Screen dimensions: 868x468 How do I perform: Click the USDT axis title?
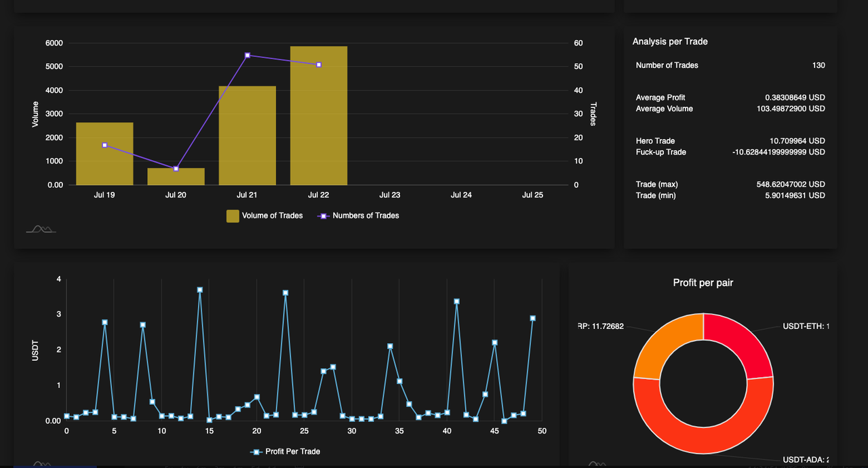pos(35,350)
